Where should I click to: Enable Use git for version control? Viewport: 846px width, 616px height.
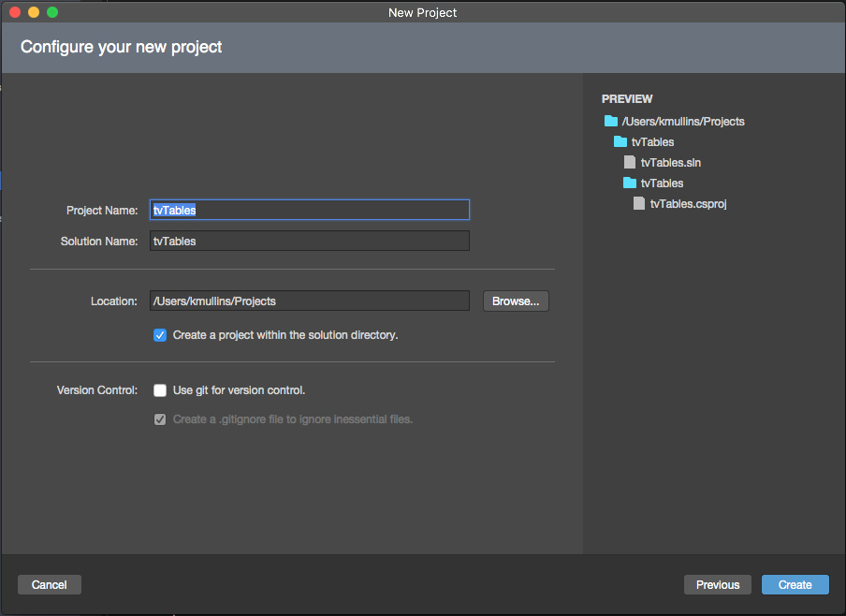click(x=160, y=390)
